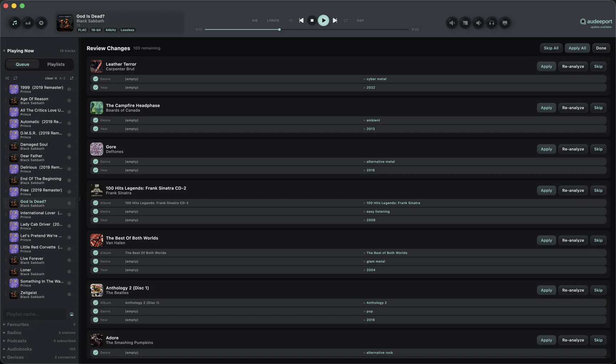616x364 pixels.
Task: Uncheck Genre change for Leather Terror
Action: pos(96,79)
